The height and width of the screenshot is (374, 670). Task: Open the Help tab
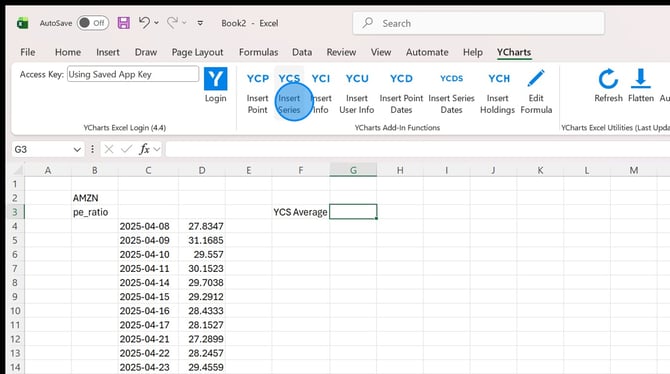pos(473,52)
